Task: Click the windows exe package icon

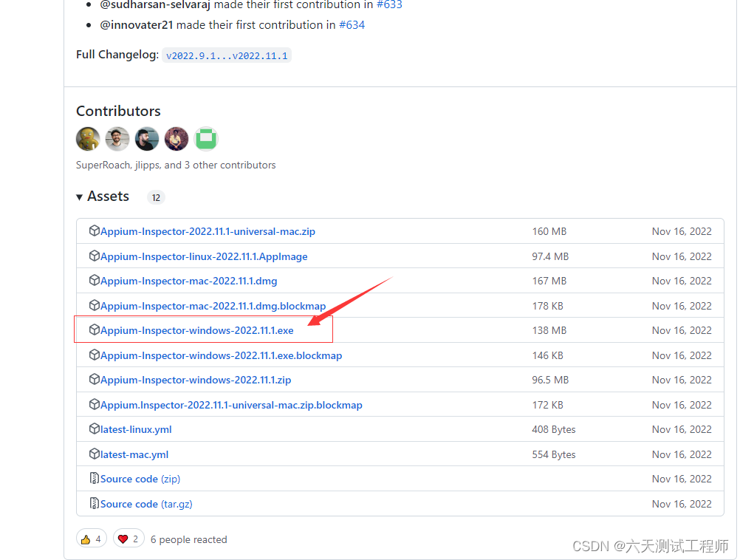Action: (x=95, y=330)
